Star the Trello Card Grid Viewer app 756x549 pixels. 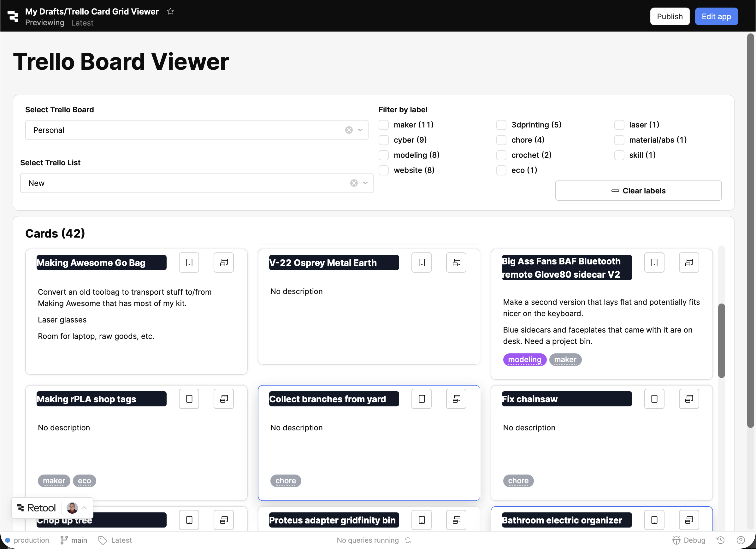[x=170, y=12]
